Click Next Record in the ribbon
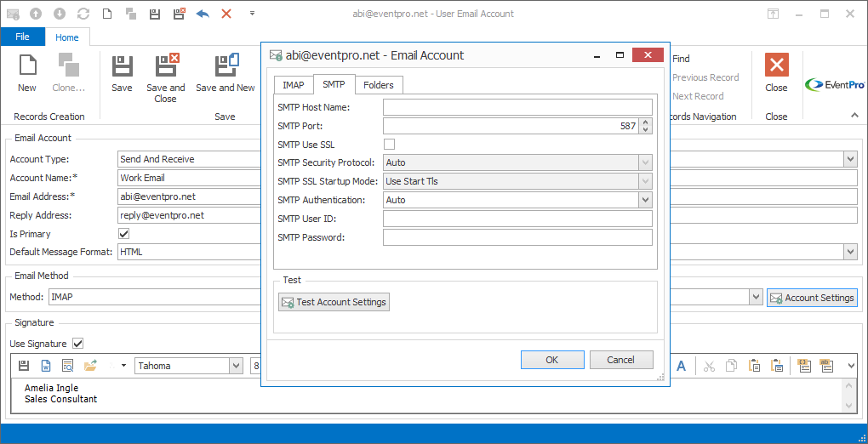The image size is (868, 444). click(698, 96)
